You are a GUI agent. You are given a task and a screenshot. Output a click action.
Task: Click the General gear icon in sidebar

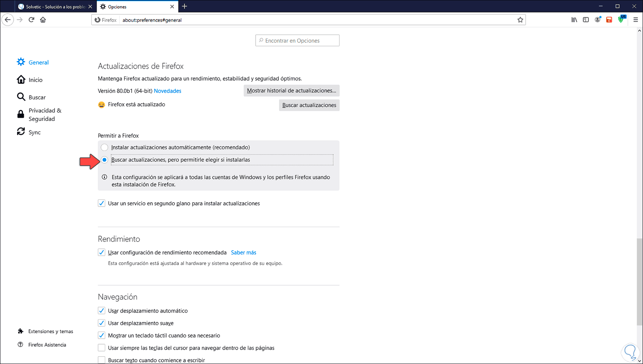(21, 62)
